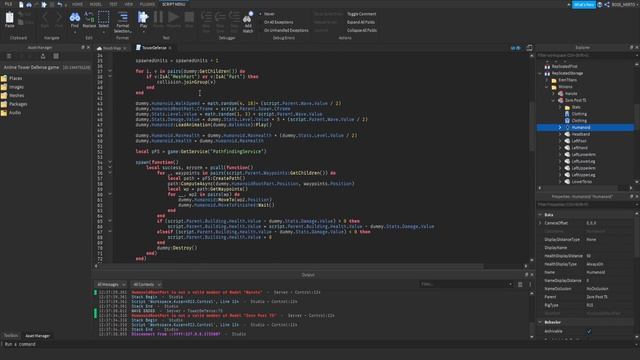Expand the CameraOffset property
This screenshot has height=360, width=640.
[540, 223]
